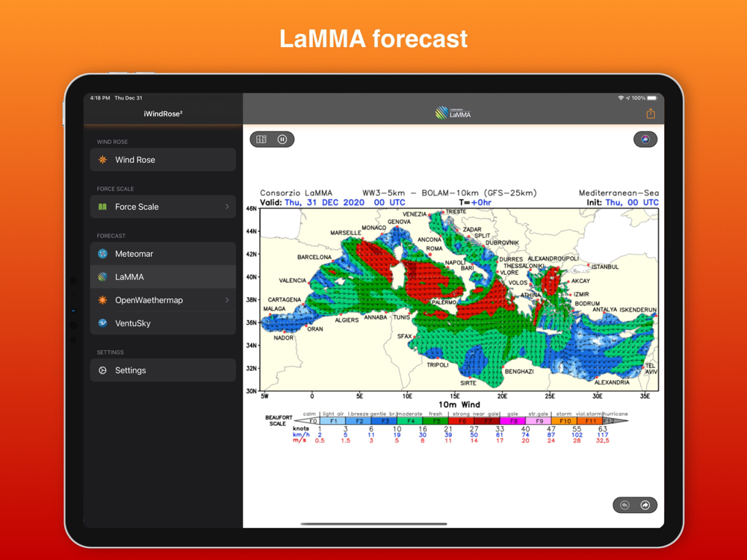Screen dimensions: 747x560
Task: Click the 'Thu Dec 31' status bar date
Action: point(128,98)
